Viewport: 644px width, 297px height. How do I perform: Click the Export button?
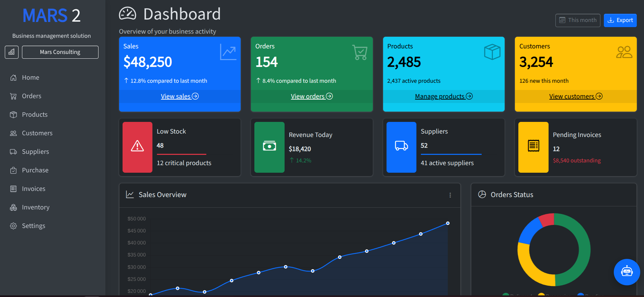[x=620, y=20]
